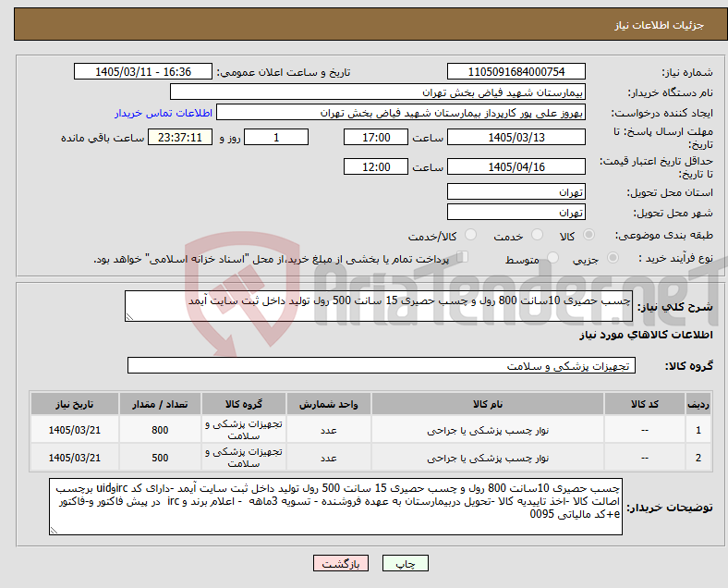Image resolution: width=728 pixels, height=588 pixels.
Task: Click the remaining days field showing 1
Action: [276, 138]
